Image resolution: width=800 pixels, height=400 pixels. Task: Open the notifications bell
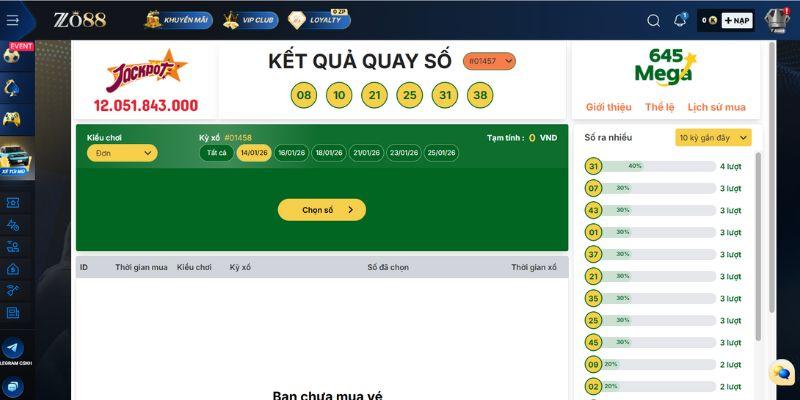(x=681, y=20)
